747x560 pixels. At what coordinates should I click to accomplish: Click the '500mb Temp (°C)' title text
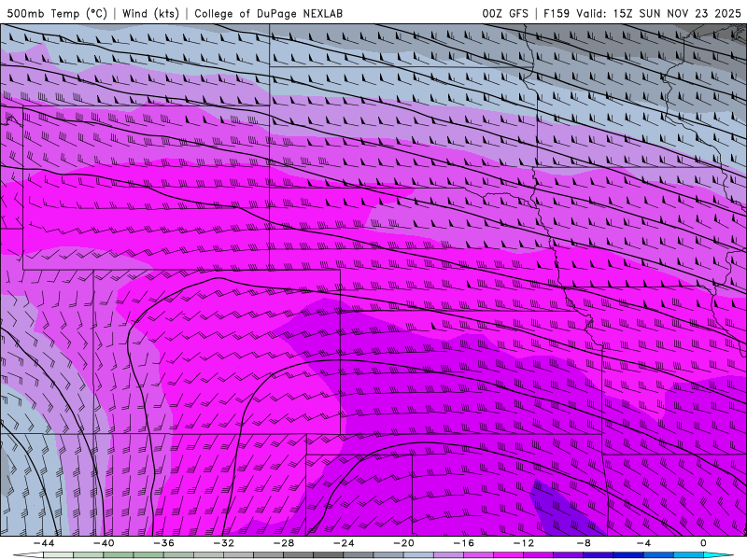[x=57, y=13]
